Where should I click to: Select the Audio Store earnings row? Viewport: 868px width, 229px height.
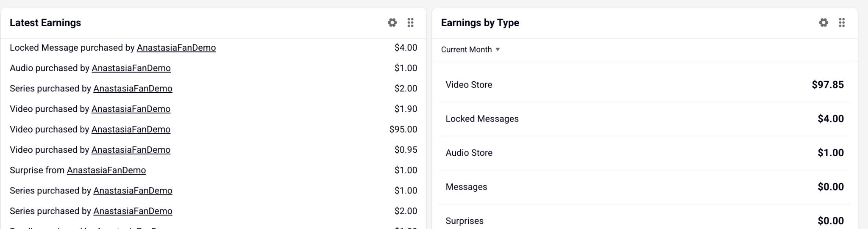tap(645, 153)
